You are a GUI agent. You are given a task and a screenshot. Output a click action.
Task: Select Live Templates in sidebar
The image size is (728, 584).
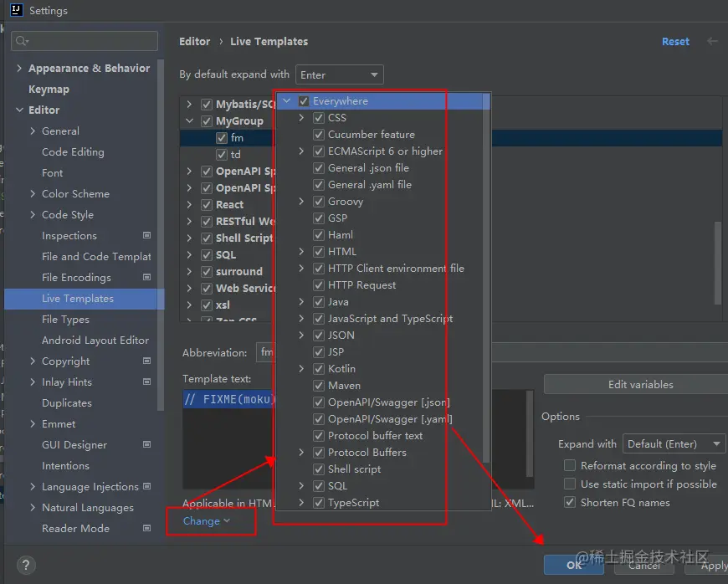(84, 299)
